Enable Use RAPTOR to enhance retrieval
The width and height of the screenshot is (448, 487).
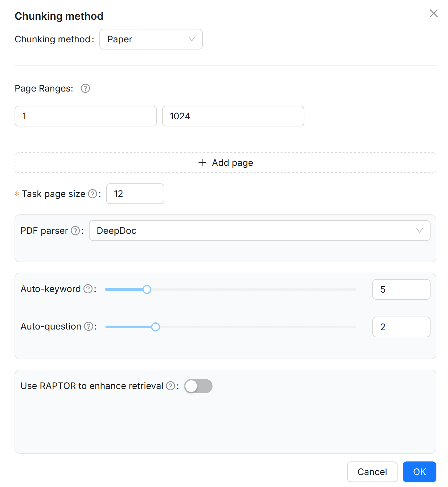click(x=198, y=386)
